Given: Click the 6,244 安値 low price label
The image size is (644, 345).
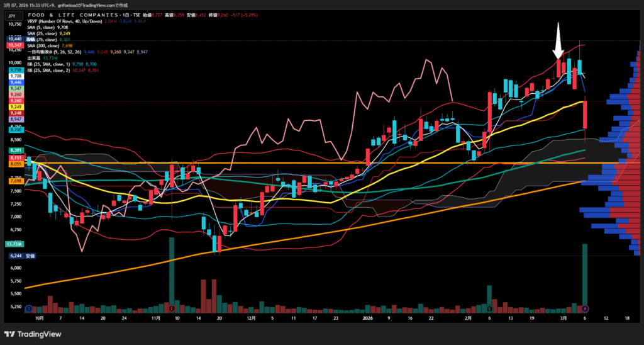Looking at the screenshot, I should pyautogui.click(x=20, y=256).
